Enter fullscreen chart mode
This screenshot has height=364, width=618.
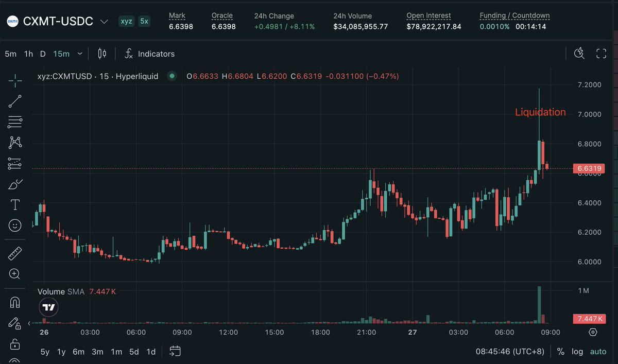[601, 54]
